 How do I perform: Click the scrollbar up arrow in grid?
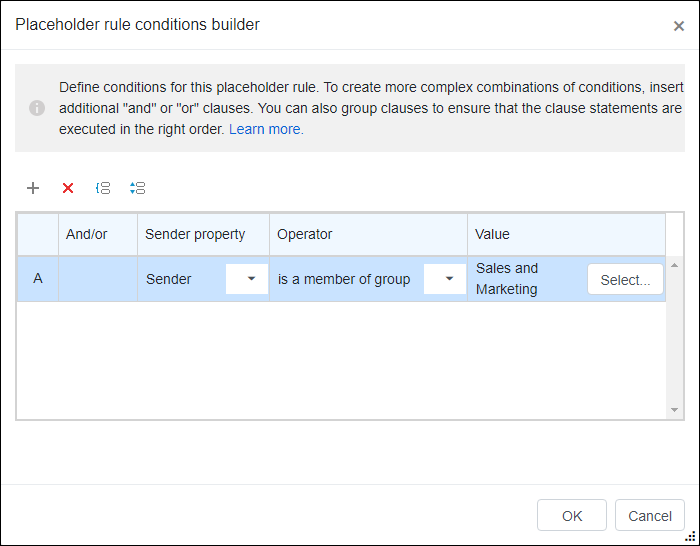(x=675, y=265)
